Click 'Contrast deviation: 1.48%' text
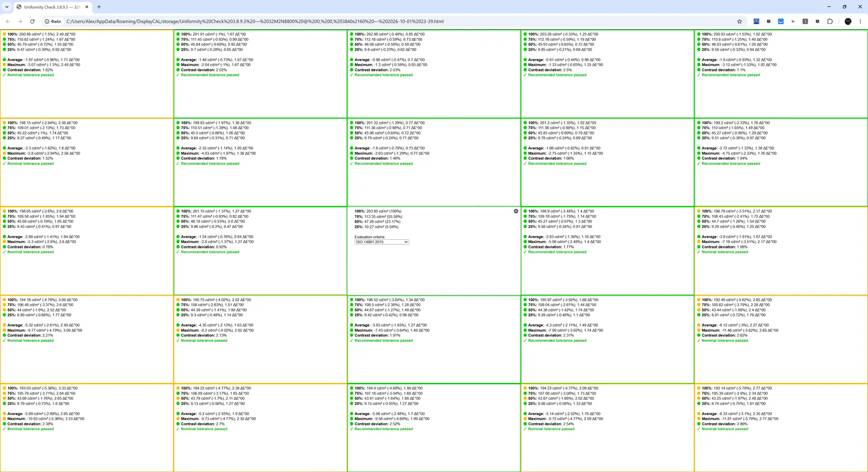Screen dimensions: 868x472 point(378,158)
